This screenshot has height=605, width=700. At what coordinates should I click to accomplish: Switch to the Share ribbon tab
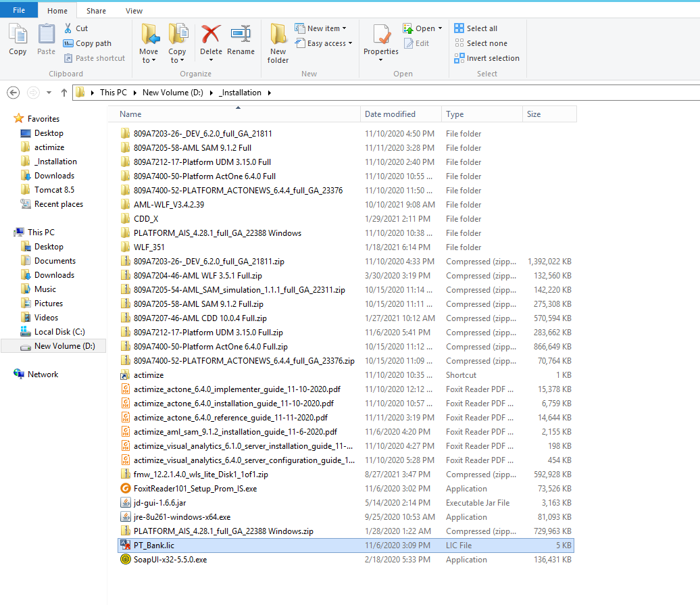pos(96,11)
